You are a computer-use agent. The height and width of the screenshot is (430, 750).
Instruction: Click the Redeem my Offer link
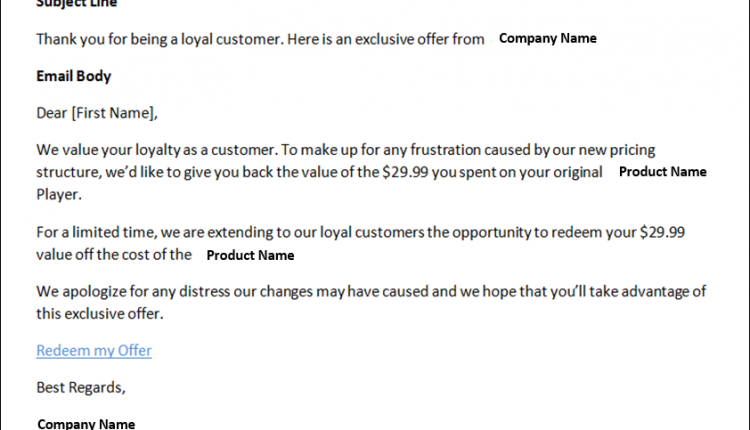(x=94, y=351)
